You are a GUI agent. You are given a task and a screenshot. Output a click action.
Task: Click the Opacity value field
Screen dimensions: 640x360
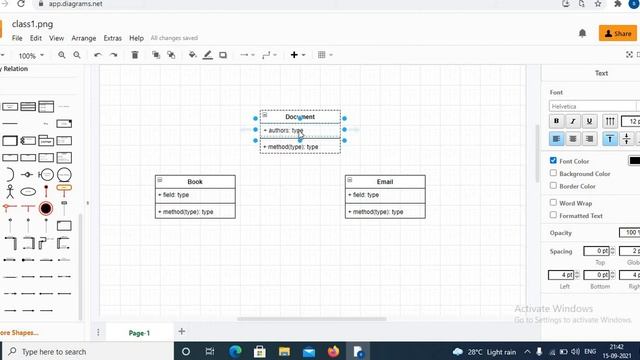click(629, 232)
